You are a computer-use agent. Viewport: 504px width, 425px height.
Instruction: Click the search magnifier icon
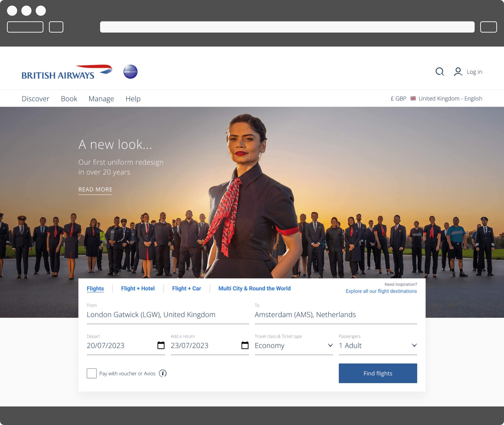[440, 72]
